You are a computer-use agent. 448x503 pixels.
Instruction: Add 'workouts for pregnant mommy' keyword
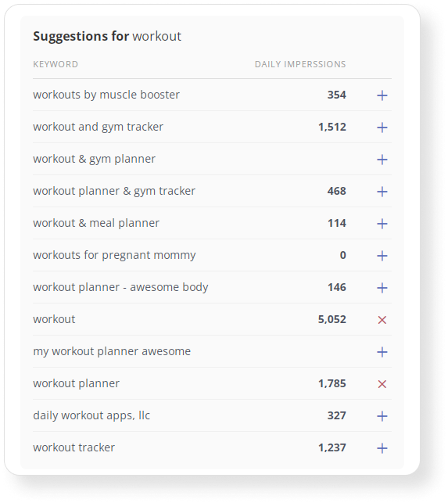382,256
